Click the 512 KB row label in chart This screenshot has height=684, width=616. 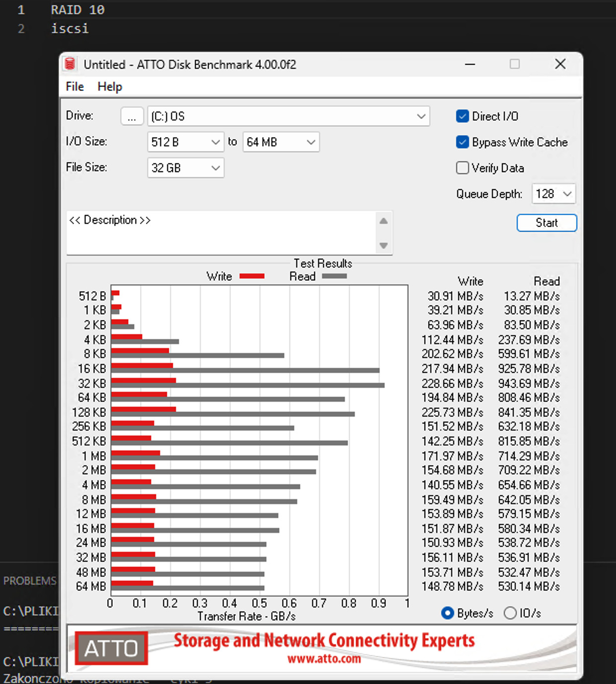pos(89,441)
